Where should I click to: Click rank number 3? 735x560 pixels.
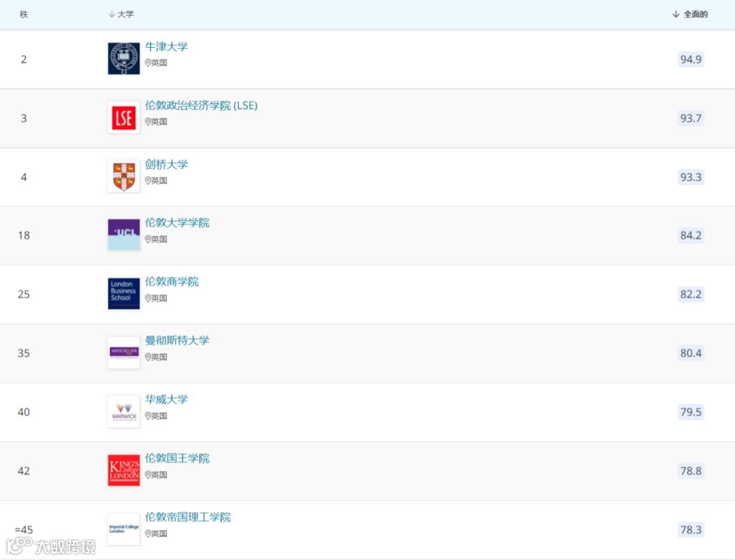pyautogui.click(x=24, y=118)
